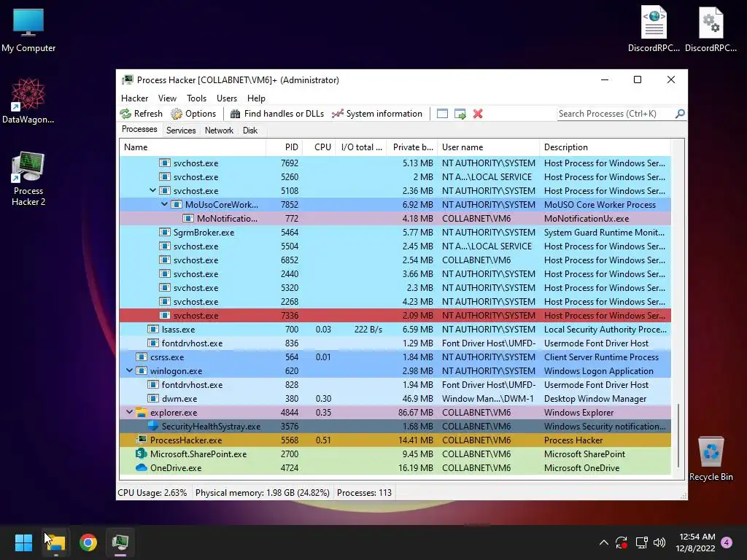747x560 pixels.
Task: Click the explorer.exe folder icon
Action: [141, 413]
